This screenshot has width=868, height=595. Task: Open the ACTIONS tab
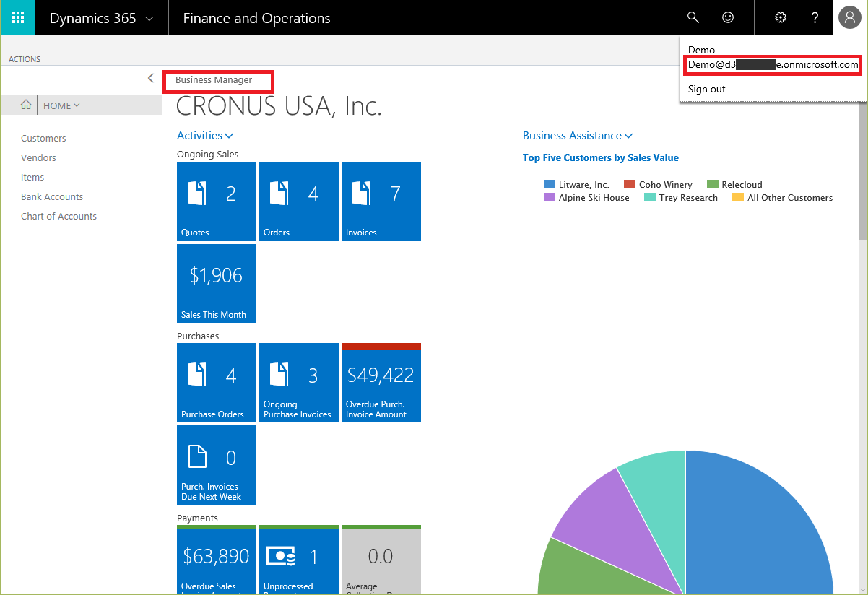[25, 59]
